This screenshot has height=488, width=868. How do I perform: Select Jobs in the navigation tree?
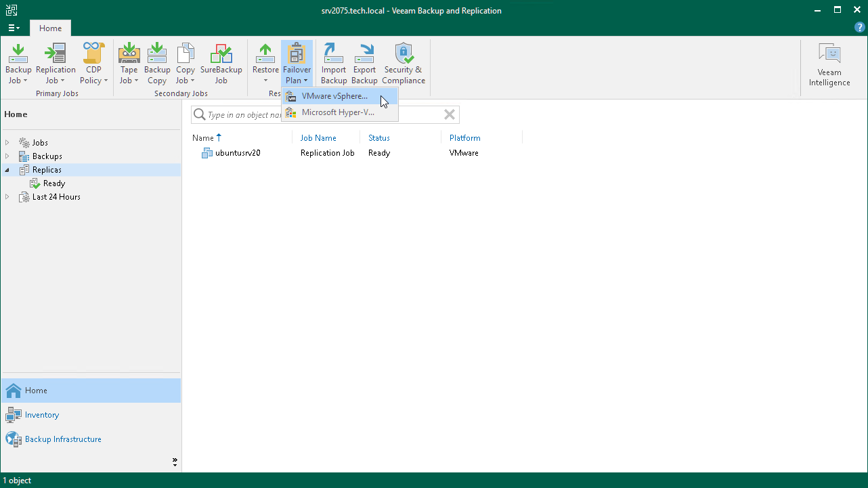click(40, 143)
